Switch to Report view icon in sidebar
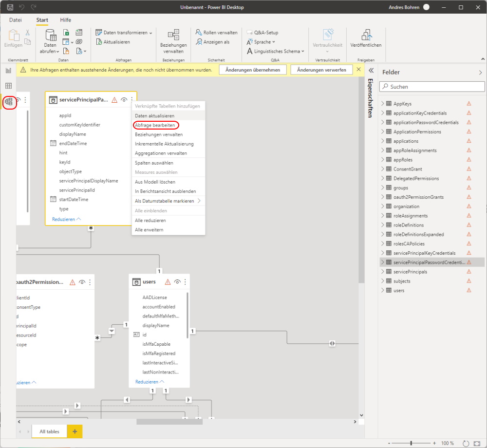The height and width of the screenshot is (448, 487). [8, 71]
